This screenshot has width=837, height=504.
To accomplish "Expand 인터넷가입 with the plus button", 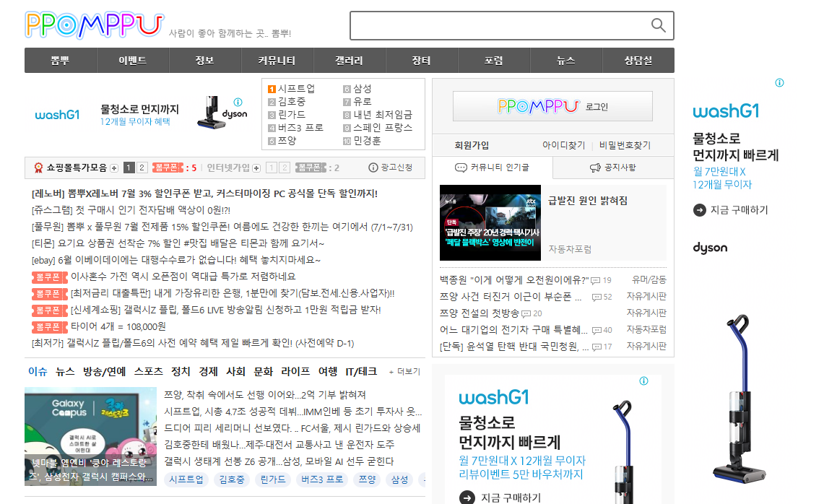I will coord(256,168).
